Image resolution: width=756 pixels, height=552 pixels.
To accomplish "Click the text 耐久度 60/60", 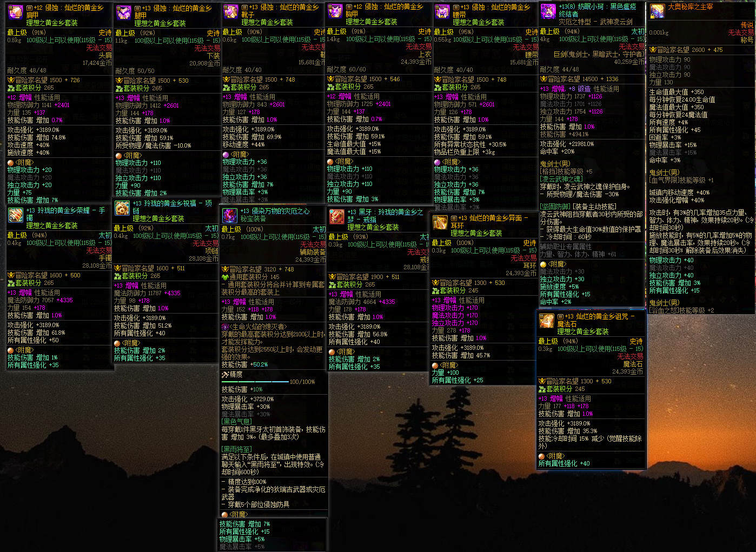I will [x=347, y=69].
